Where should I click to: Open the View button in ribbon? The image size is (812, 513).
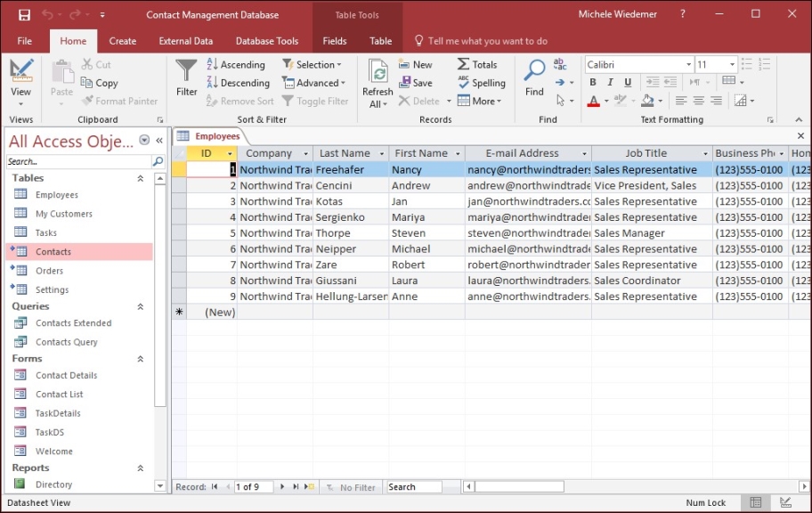point(20,82)
